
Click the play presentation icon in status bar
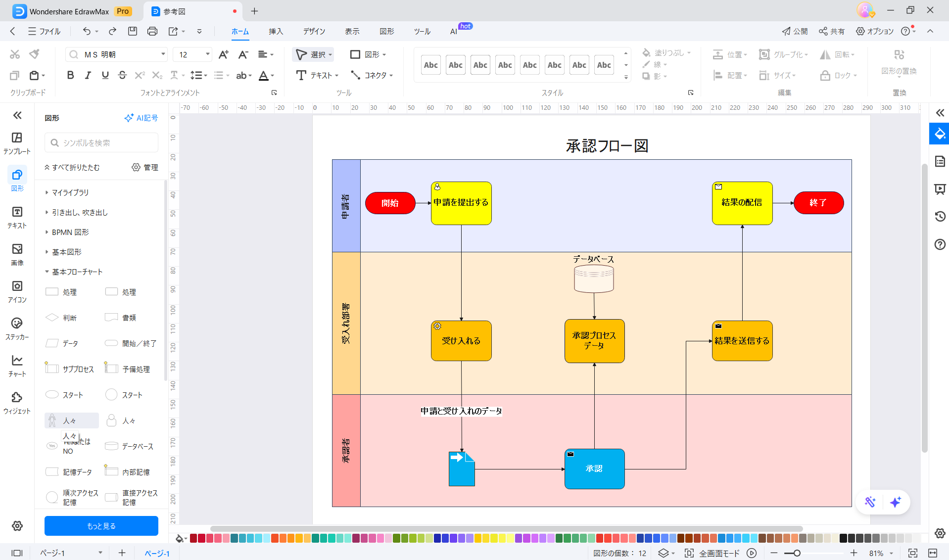752,553
